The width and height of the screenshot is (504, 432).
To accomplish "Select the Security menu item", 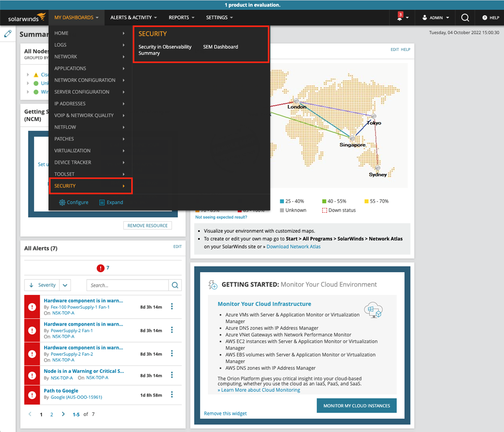I will 91,186.
